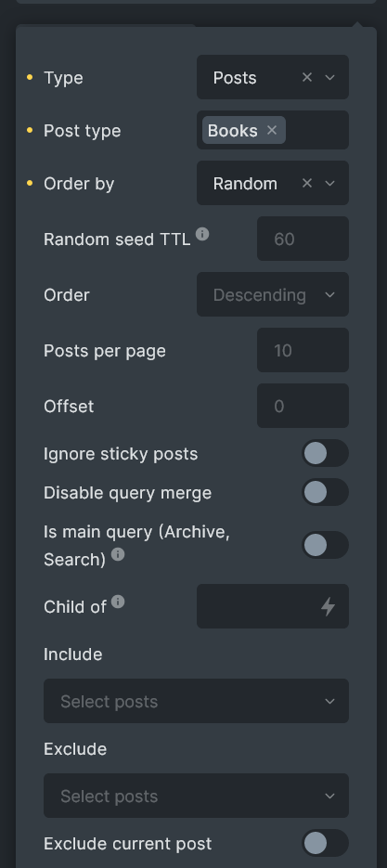Open the Include Select posts dropdown

196,701
